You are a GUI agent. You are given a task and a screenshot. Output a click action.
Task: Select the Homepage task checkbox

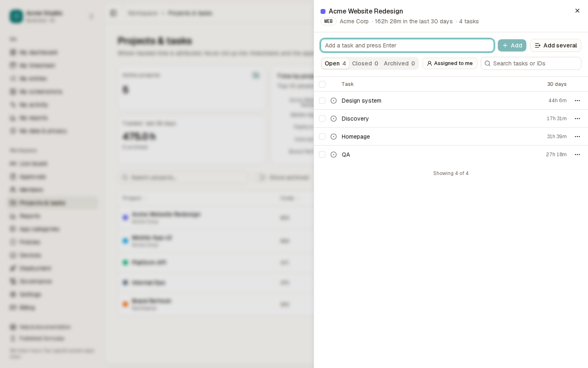pyautogui.click(x=322, y=137)
